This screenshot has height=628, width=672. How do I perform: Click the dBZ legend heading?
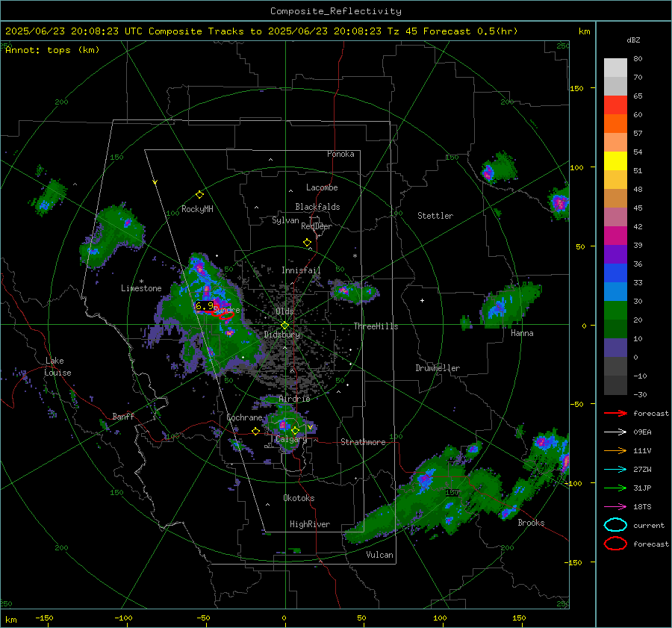point(633,40)
